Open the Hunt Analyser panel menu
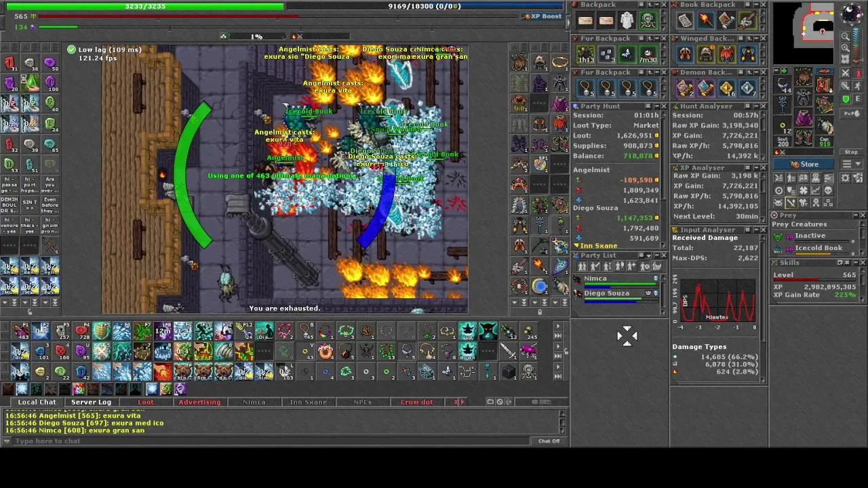This screenshot has width=868, height=488. [x=747, y=106]
